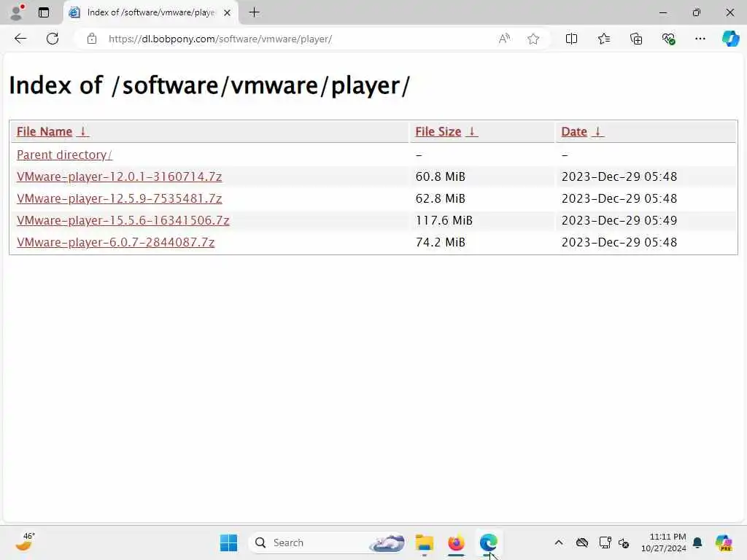This screenshot has width=747, height=560.
Task: Open the tab actions menu icon
Action: coord(44,12)
